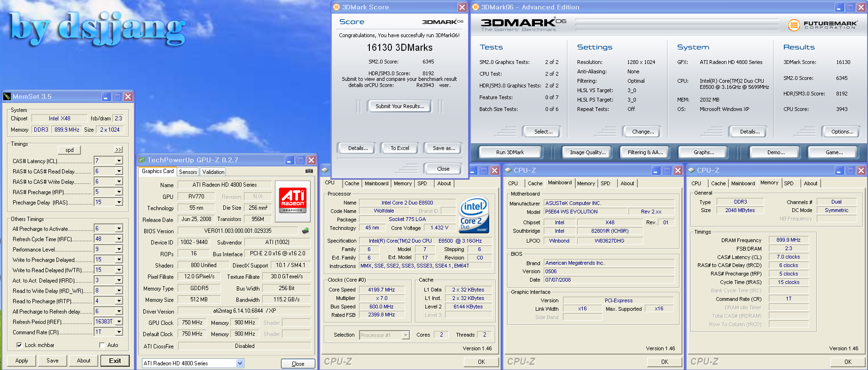Screen dimensions: 868x370
Task: Click the GPU-Z screenshot camera icon
Action: click(309, 171)
